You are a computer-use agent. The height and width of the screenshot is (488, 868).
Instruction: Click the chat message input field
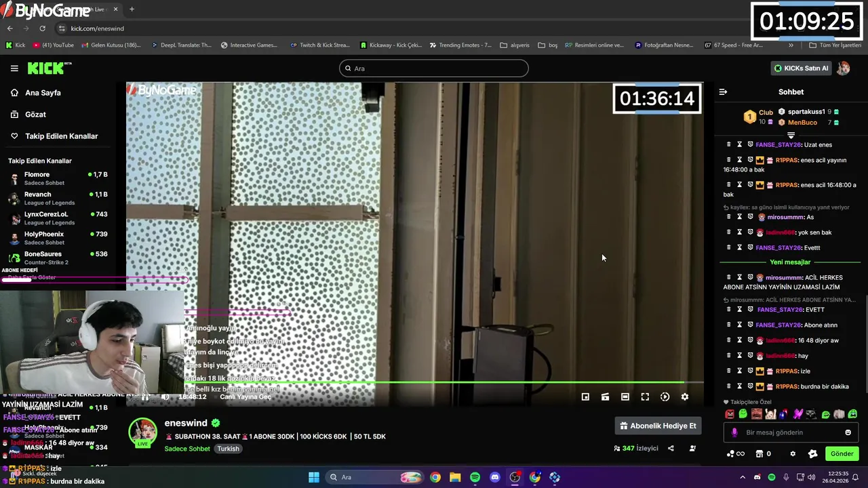792,432
